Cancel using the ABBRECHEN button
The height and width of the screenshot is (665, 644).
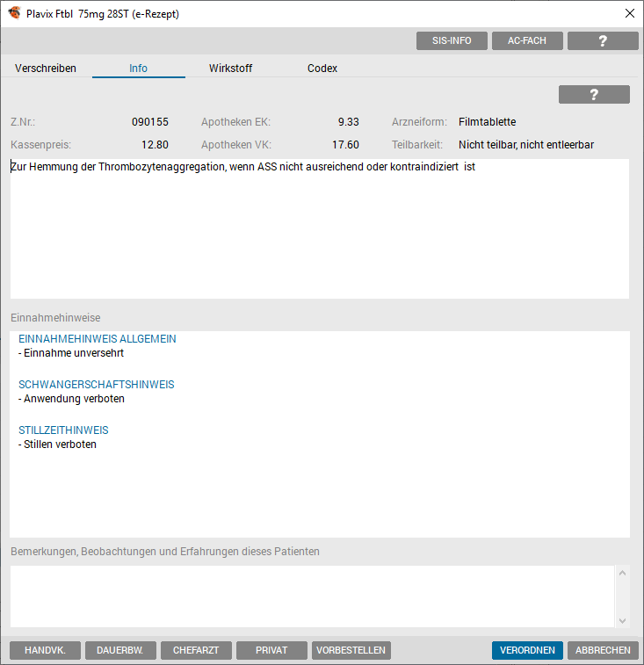[x=603, y=650]
